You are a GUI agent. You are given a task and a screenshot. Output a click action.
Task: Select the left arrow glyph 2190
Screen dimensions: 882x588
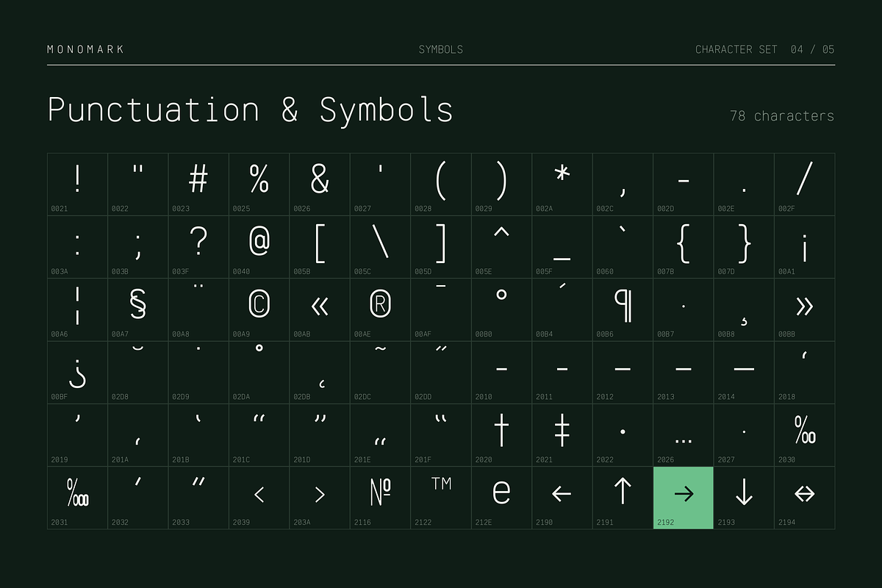pyautogui.click(x=562, y=497)
